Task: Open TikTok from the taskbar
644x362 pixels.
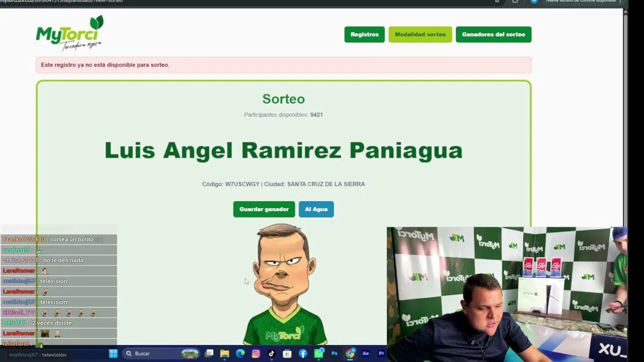Action: pos(271,353)
